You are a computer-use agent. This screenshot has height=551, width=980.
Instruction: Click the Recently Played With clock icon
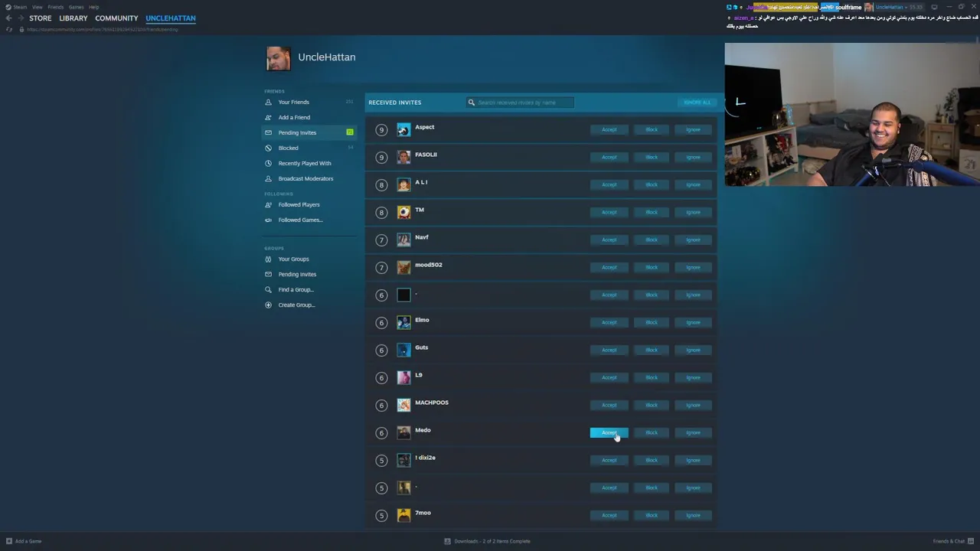click(x=268, y=163)
